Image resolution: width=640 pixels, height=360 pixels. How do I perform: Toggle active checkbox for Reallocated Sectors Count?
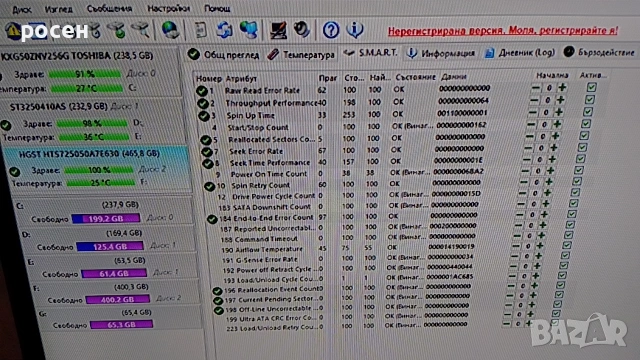pos(584,135)
